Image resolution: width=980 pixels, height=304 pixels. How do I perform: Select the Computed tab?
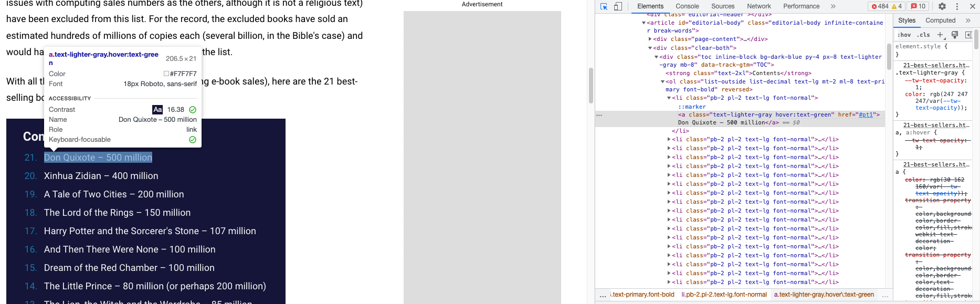tap(940, 20)
